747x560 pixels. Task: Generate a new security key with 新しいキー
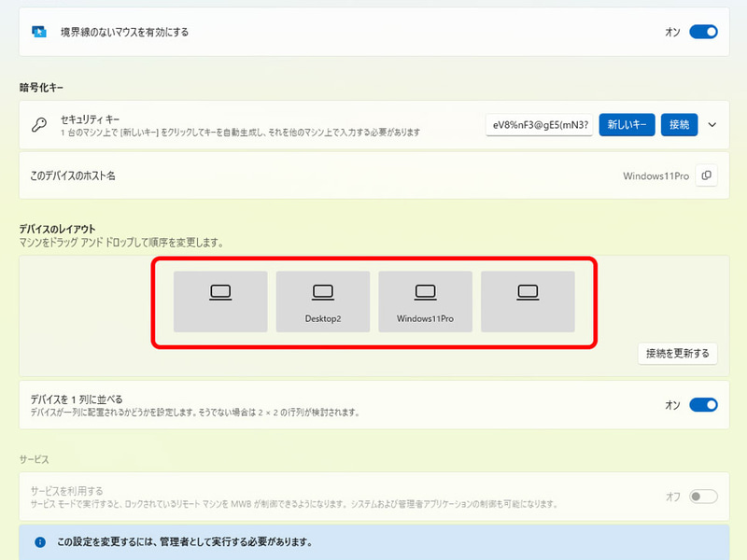(627, 124)
